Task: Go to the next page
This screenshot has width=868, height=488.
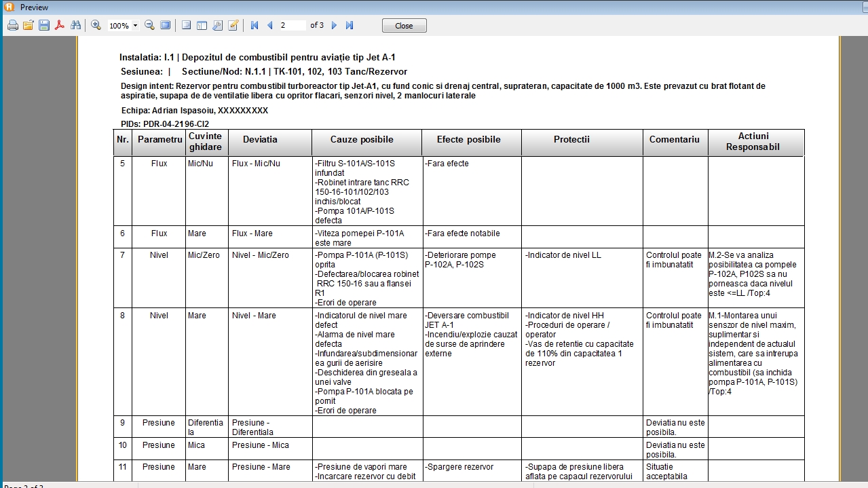Action: (x=334, y=25)
